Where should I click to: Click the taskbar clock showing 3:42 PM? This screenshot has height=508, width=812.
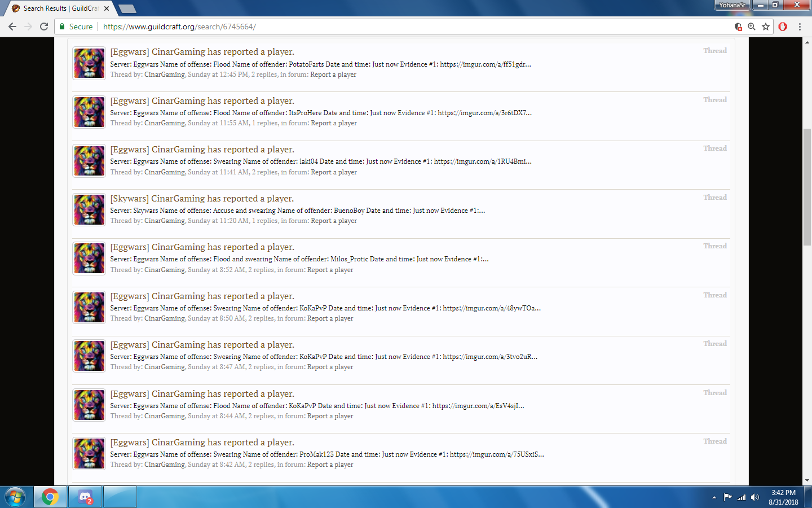tap(783, 497)
